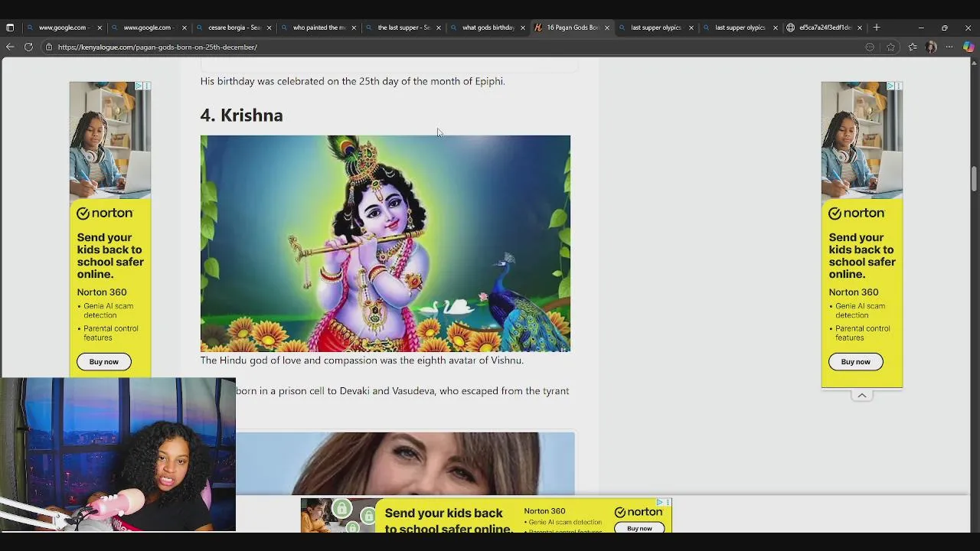Screen dimensions: 980x551
Task: Open the browser profile avatar
Action: tap(931, 47)
